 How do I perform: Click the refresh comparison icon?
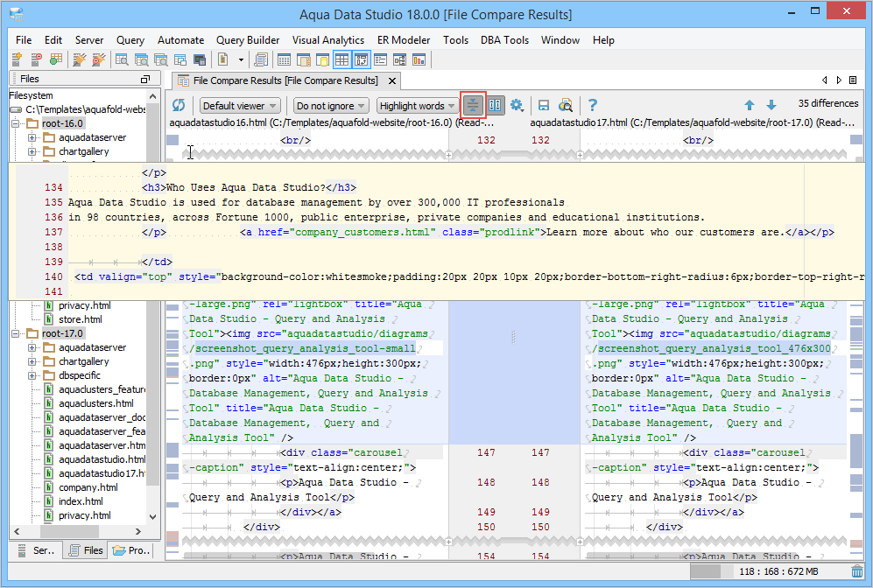179,105
